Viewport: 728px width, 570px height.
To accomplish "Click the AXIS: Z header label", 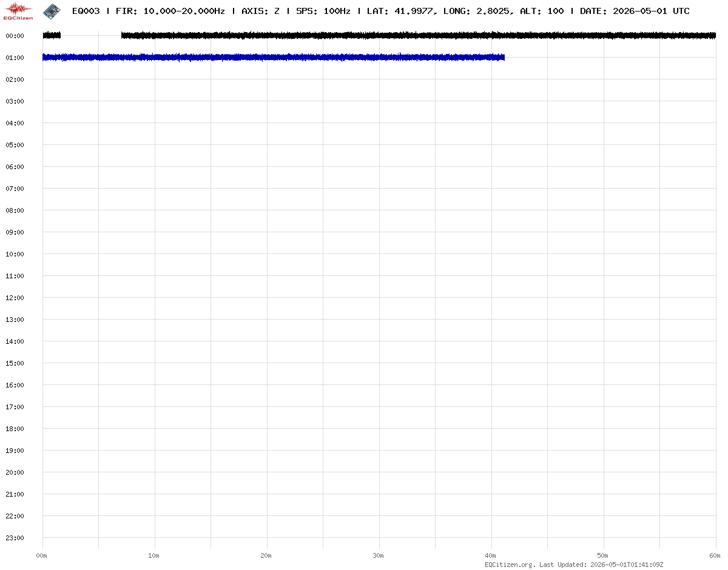I will pos(260,11).
